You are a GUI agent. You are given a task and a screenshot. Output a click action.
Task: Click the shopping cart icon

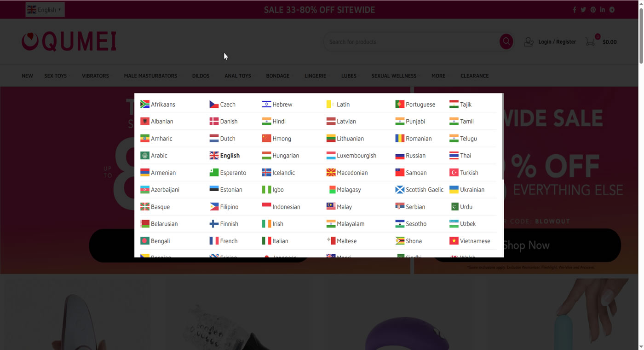pos(590,41)
